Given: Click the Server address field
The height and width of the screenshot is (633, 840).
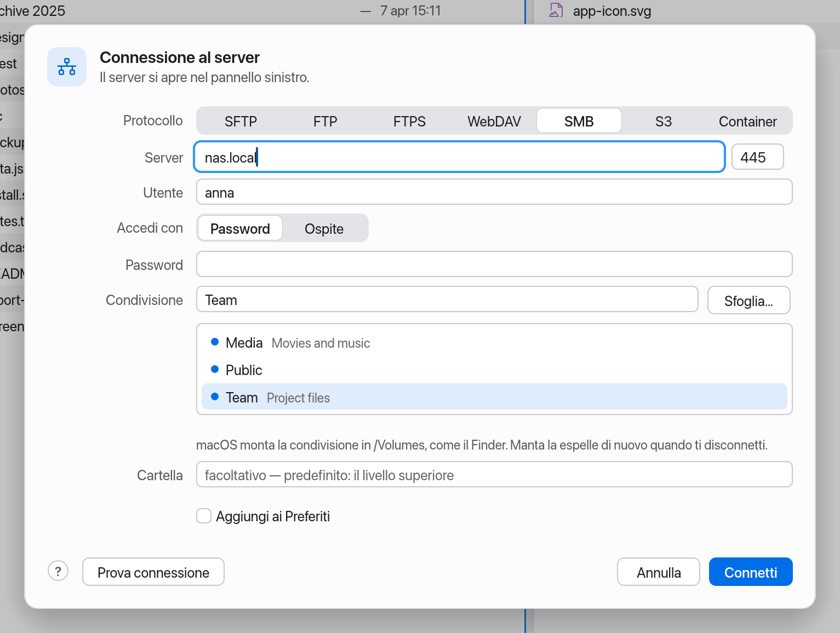Looking at the screenshot, I should [460, 157].
